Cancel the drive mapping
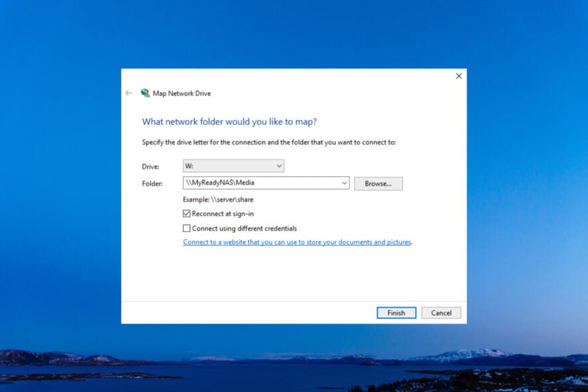This screenshot has height=392, width=588. click(441, 313)
